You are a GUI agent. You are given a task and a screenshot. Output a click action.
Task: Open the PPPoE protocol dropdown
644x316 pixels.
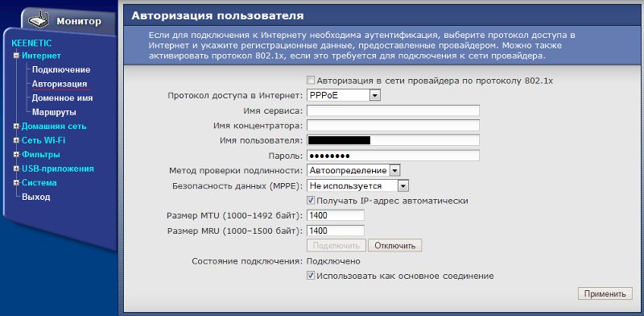[344, 95]
